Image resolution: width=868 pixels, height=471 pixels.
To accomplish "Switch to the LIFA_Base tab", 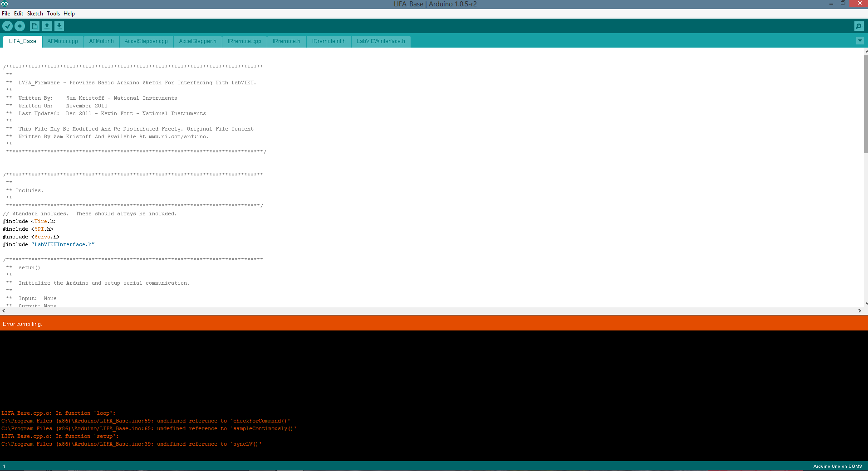I will (23, 41).
